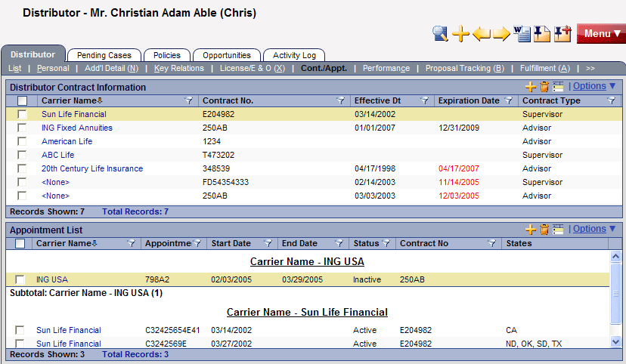
Task: Open the ING Fixed Annuities carrier link
Action: [x=76, y=128]
